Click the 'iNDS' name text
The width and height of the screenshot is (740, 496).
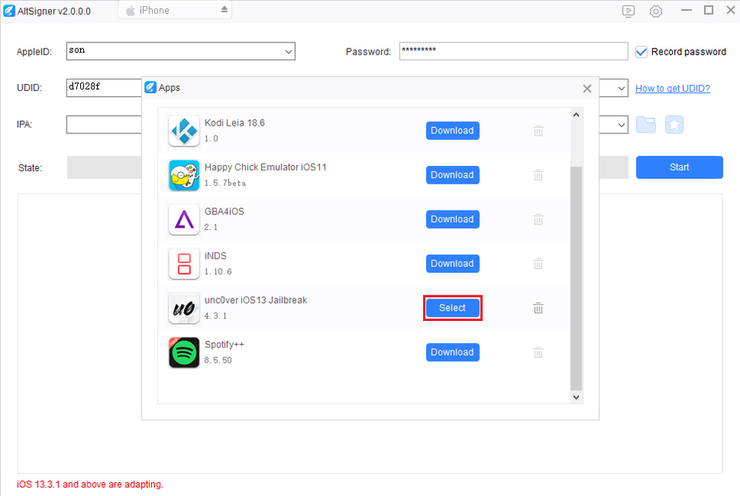tap(215, 256)
